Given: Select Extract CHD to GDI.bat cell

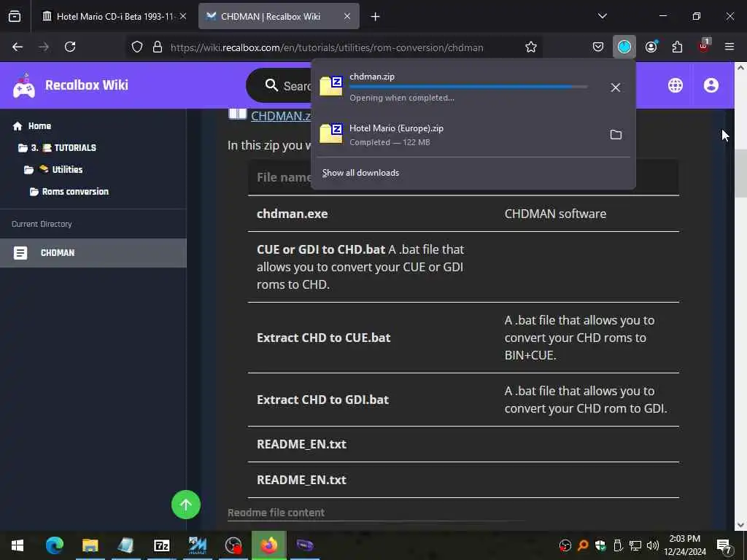Looking at the screenshot, I should (x=322, y=400).
